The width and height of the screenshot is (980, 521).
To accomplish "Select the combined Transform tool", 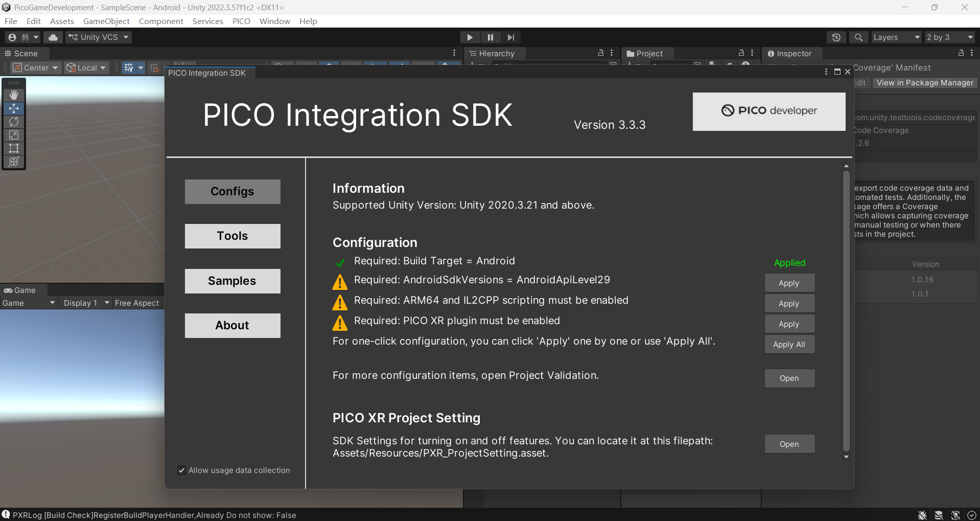I will tap(14, 162).
